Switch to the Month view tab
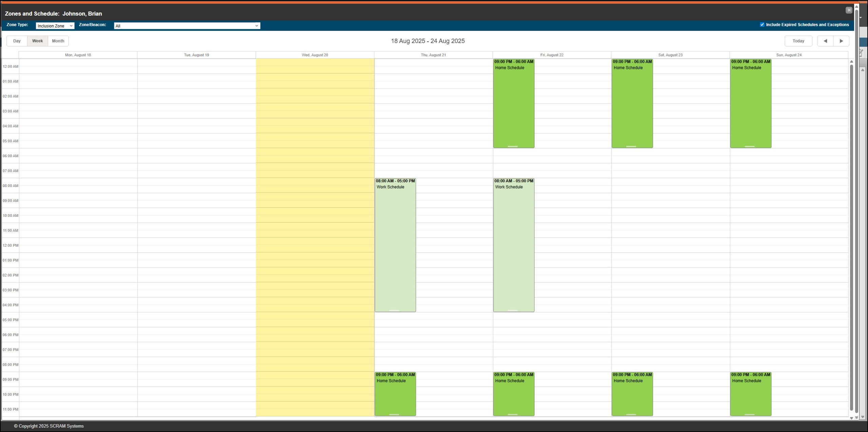868x432 pixels. pos(58,41)
